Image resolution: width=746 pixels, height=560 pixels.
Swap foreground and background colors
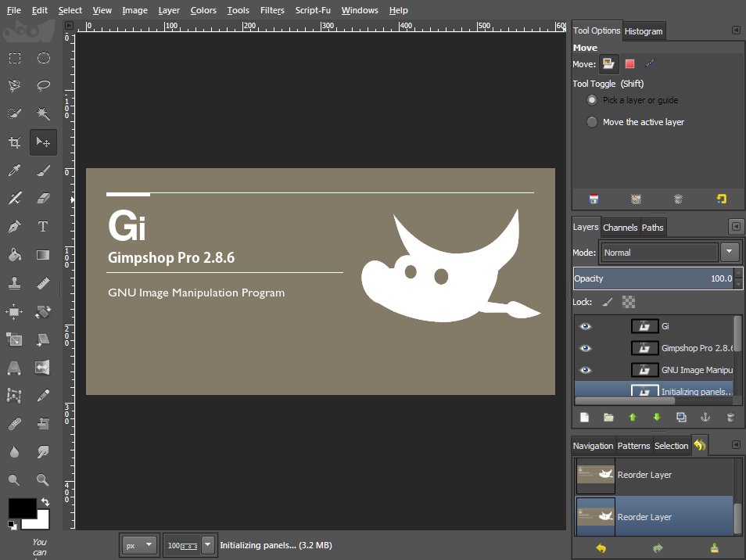[x=45, y=502]
